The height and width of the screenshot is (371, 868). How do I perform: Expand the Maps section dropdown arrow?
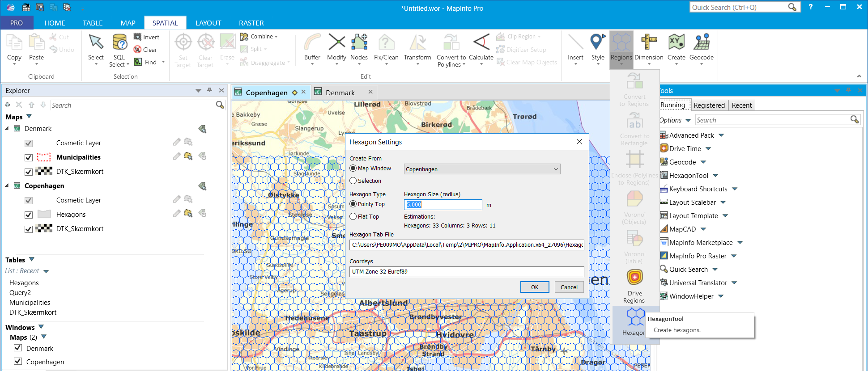point(29,117)
